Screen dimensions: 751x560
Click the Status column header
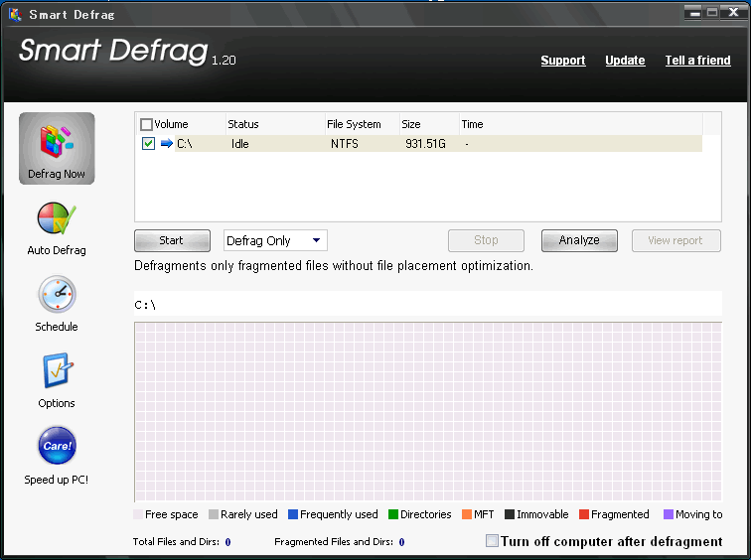275,124
